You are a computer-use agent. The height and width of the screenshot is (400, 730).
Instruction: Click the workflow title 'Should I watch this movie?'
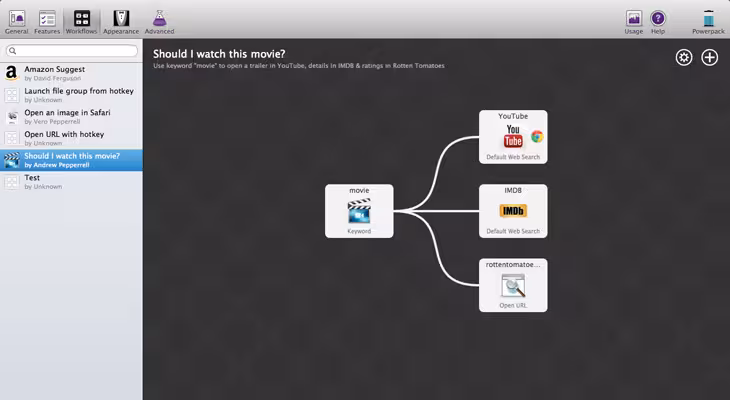pos(219,54)
